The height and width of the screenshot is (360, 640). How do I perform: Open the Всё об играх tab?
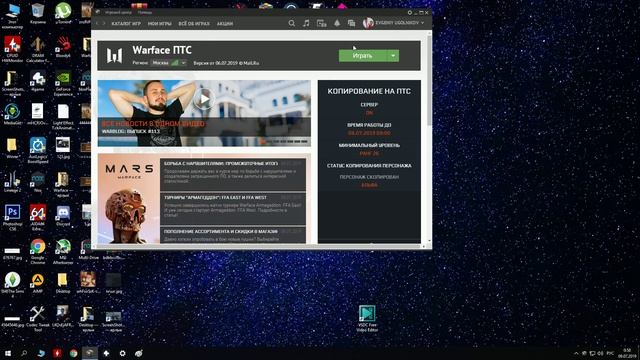tap(194, 24)
